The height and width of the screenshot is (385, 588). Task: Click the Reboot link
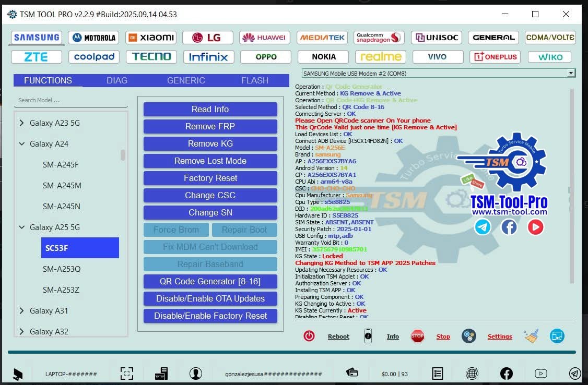[338, 336]
